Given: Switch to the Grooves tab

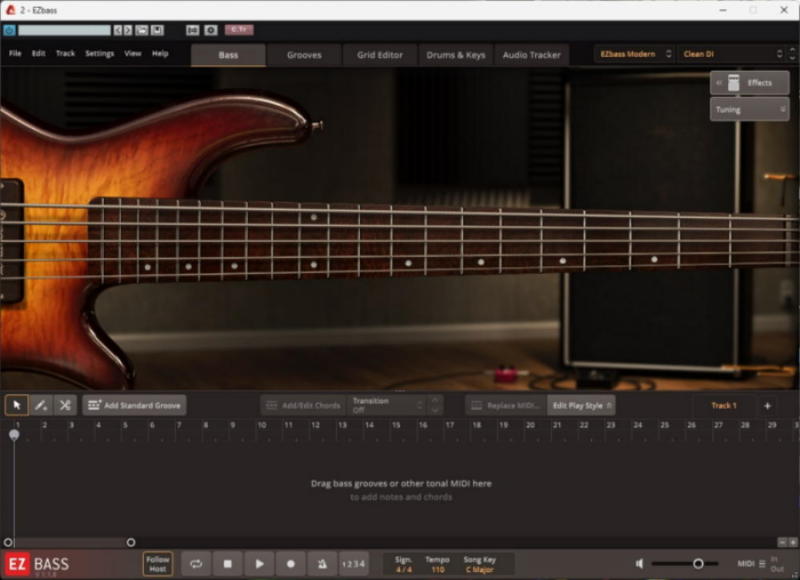Looking at the screenshot, I should (304, 55).
